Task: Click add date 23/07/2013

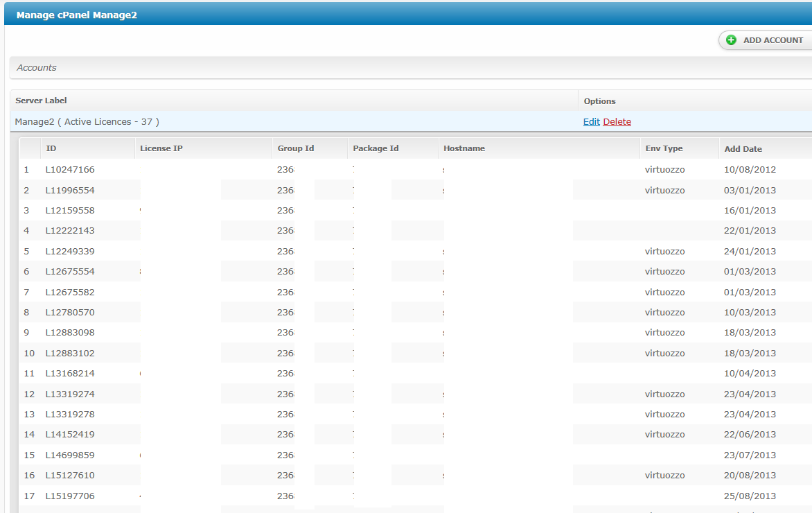Action: click(750, 455)
